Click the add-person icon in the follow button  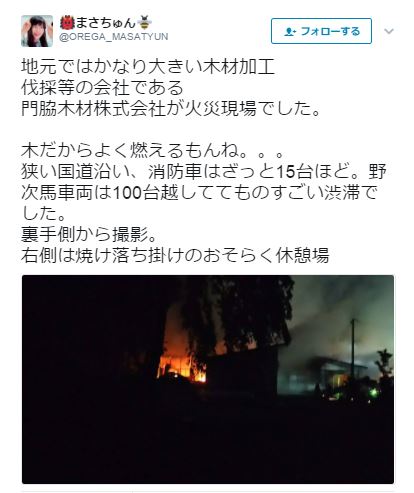[289, 32]
